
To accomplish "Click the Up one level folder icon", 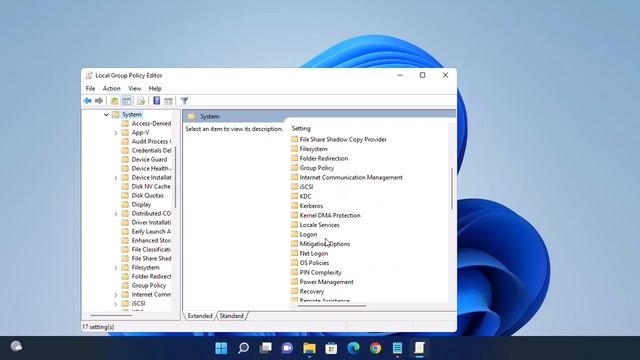I will pyautogui.click(x=115, y=101).
